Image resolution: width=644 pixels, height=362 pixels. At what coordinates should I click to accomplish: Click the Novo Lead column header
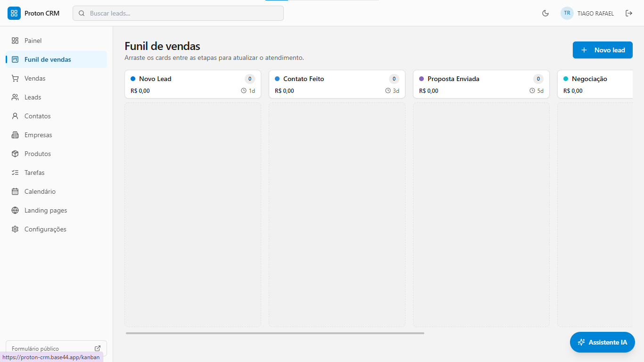coord(193,84)
